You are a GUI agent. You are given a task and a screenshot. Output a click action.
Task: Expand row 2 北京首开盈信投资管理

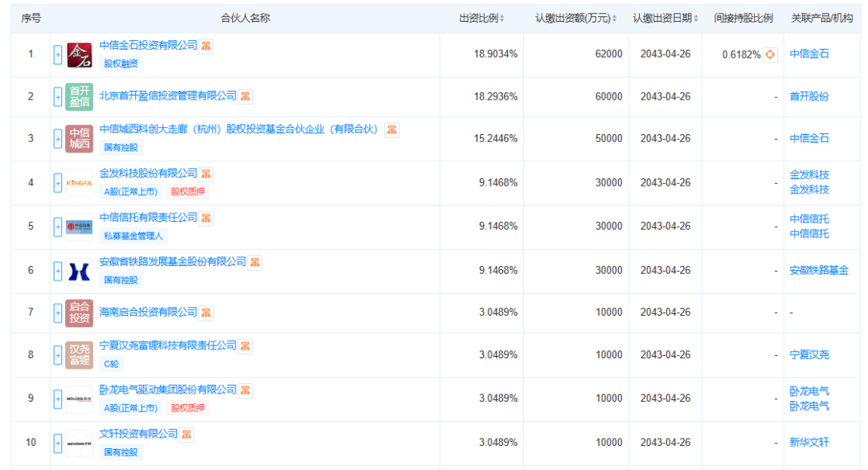tap(58, 97)
